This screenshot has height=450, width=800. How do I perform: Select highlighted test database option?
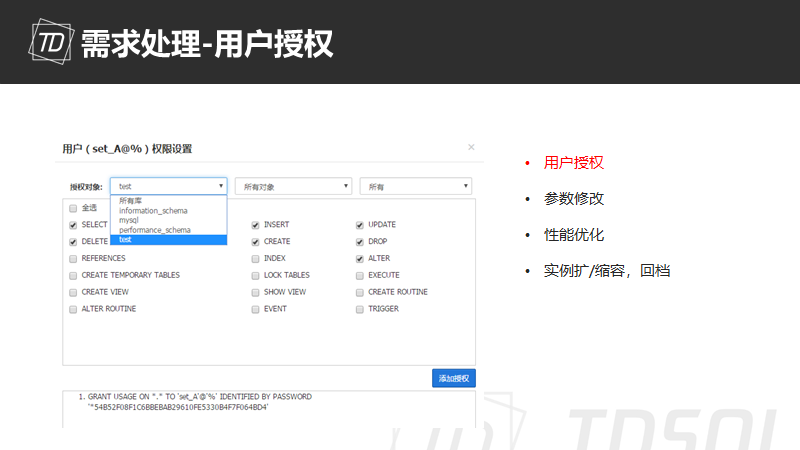click(168, 240)
